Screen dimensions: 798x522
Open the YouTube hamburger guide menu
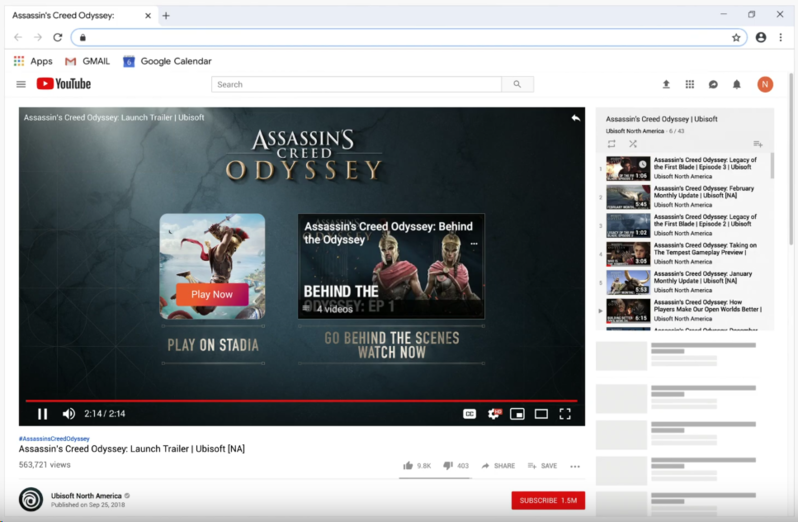click(x=21, y=84)
